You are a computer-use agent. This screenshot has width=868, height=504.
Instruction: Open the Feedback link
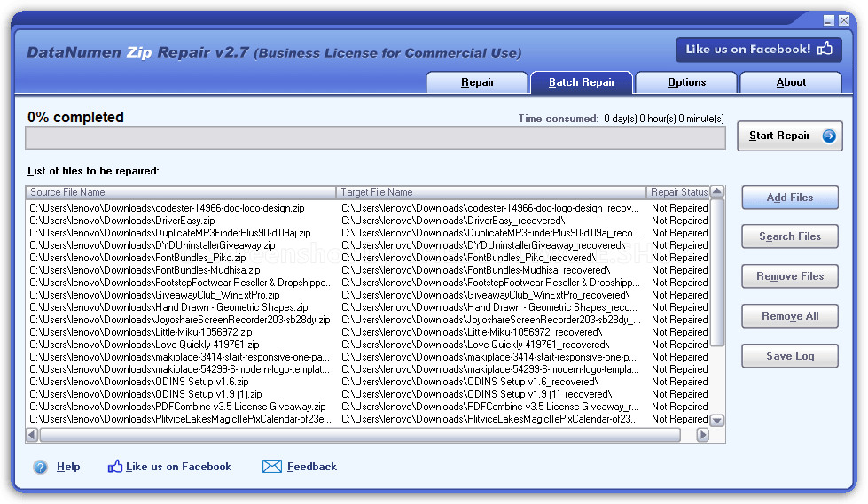312,467
